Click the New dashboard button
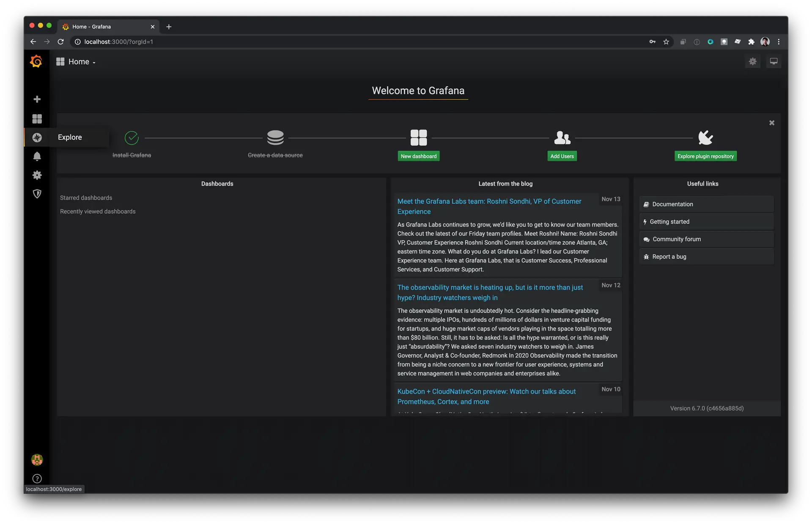 click(419, 156)
